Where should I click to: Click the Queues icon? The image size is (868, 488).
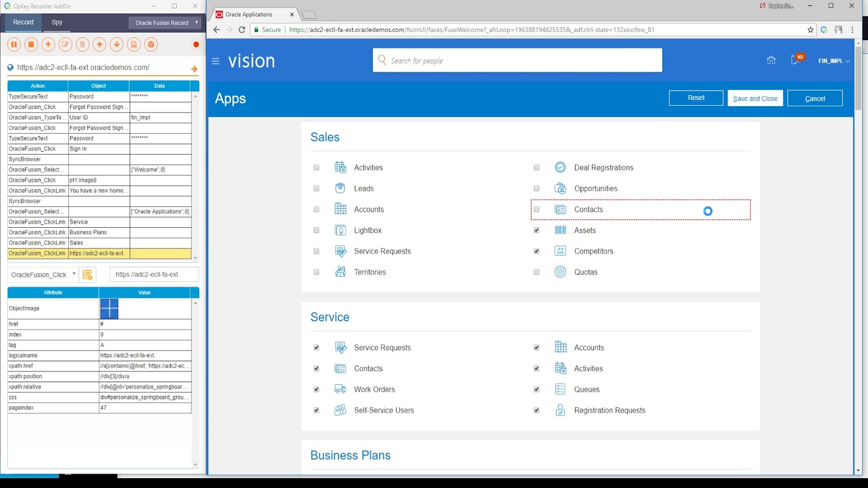[x=560, y=389]
